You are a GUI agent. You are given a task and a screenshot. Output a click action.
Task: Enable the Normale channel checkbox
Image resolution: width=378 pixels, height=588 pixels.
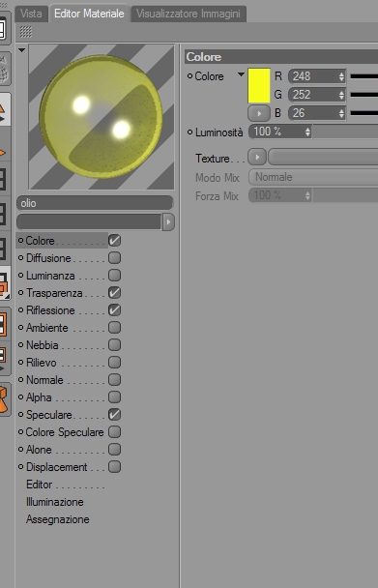coord(114,379)
